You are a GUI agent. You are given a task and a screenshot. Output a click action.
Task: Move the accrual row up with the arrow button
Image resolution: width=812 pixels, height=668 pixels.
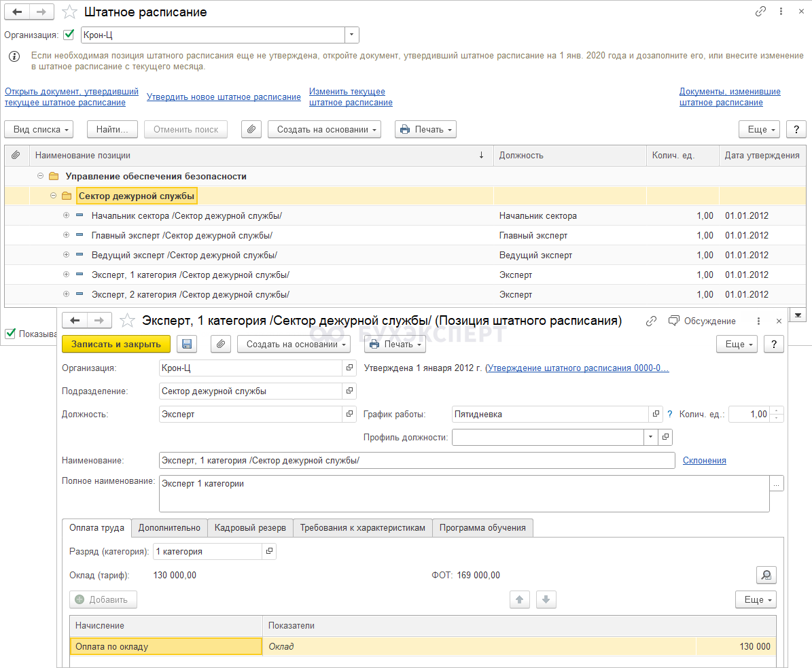point(519,600)
